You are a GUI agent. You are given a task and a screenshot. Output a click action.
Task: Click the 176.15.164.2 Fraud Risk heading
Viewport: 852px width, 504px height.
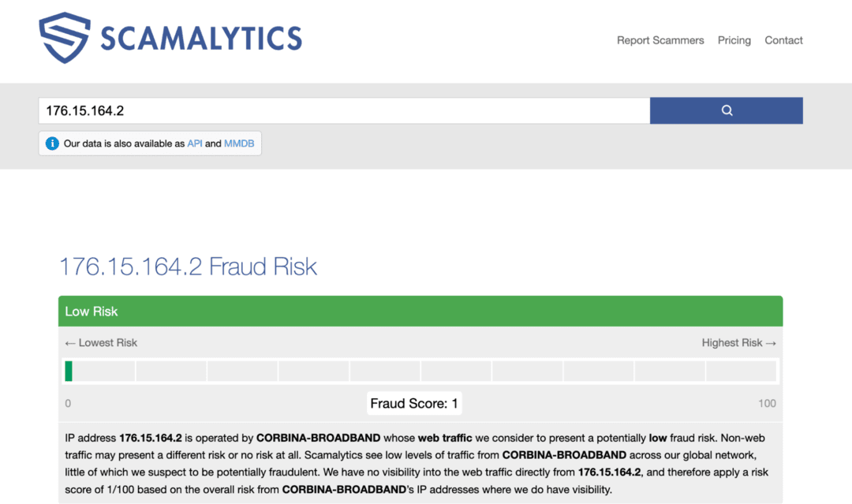click(x=188, y=267)
